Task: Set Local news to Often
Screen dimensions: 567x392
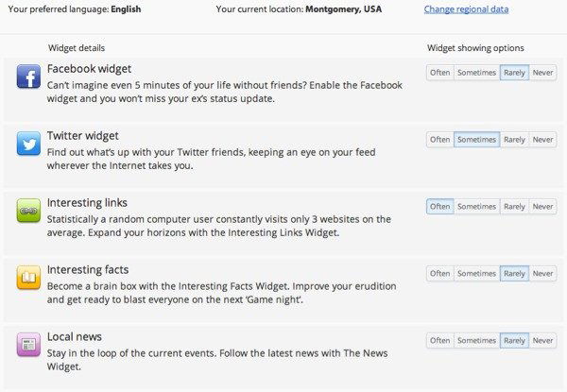Action: 439,341
